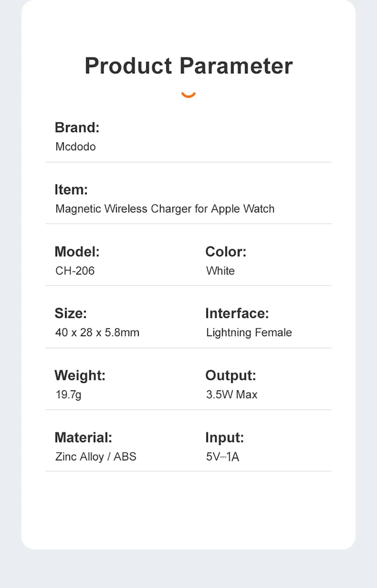Click Magnetic Wireless Charger for Apple Watch text
Image resolution: width=377 pixels, height=588 pixels.
tap(165, 209)
